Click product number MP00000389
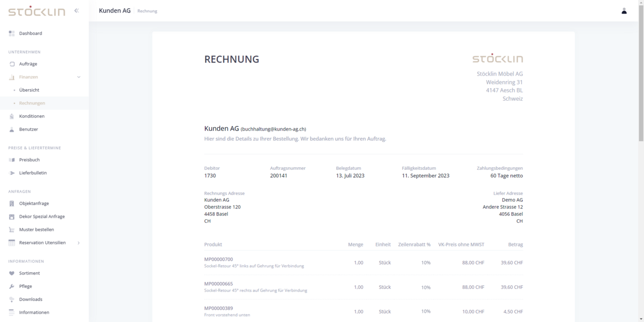The image size is (644, 322). [x=219, y=308]
